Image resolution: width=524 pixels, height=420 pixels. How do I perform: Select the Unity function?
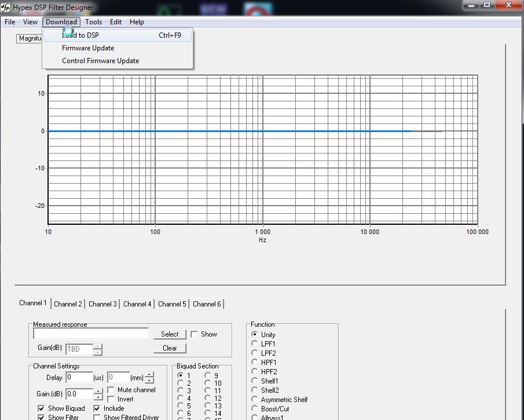point(255,334)
